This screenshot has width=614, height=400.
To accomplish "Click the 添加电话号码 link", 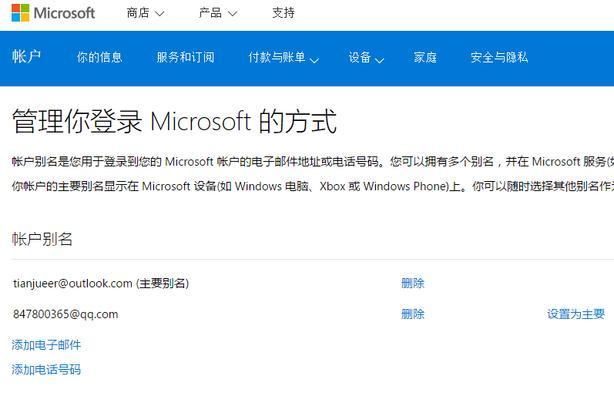I will pyautogui.click(x=46, y=369).
